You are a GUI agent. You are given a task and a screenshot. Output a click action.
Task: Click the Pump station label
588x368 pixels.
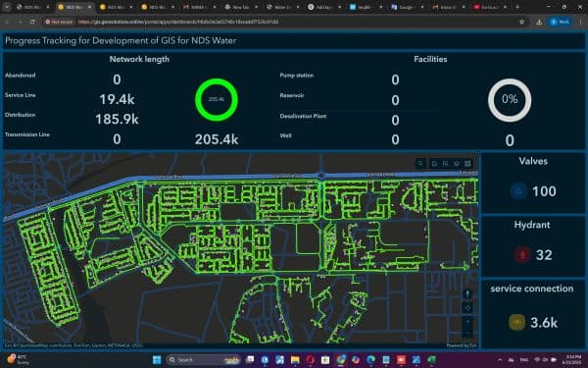[x=297, y=76]
